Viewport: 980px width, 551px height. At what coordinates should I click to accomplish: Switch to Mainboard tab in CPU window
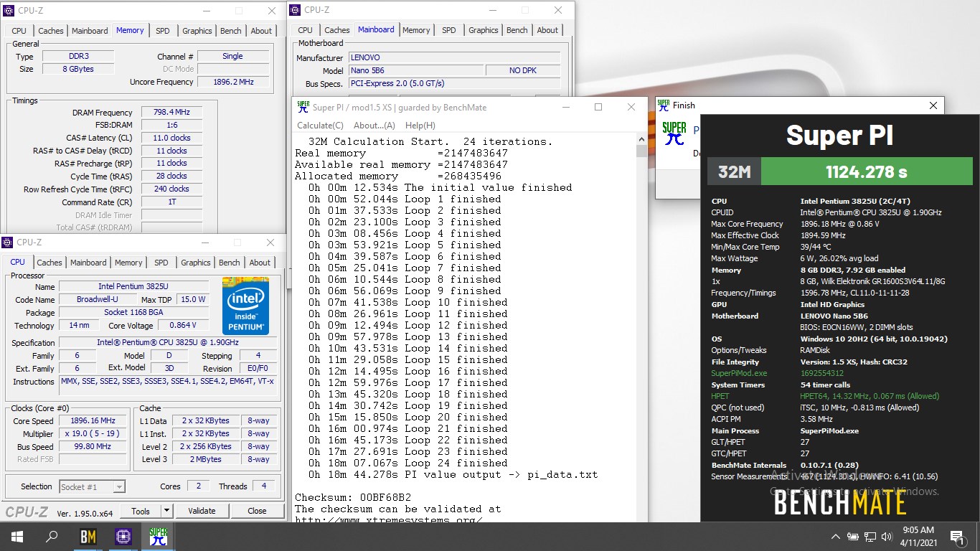click(x=88, y=263)
